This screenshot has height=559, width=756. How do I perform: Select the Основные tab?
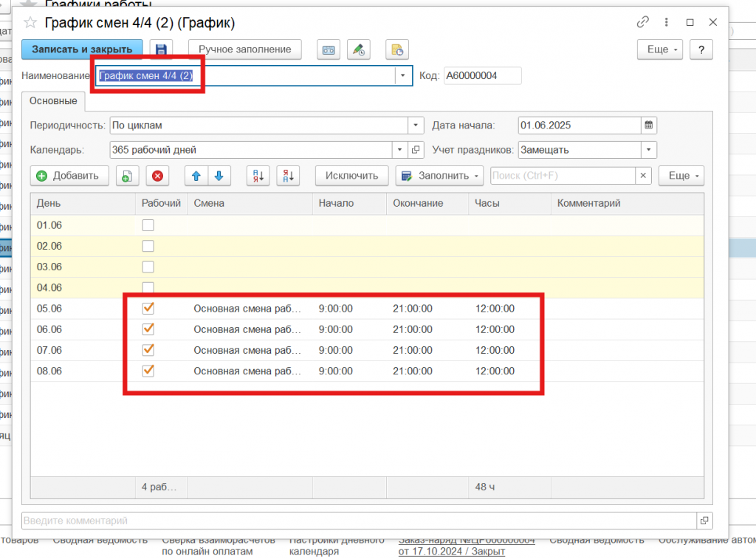coord(53,101)
